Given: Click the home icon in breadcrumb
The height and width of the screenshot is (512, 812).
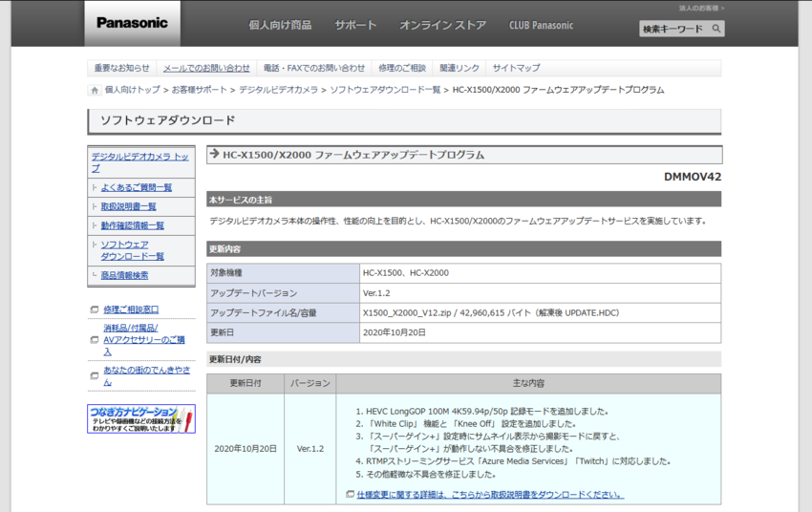Looking at the screenshot, I should point(95,90).
